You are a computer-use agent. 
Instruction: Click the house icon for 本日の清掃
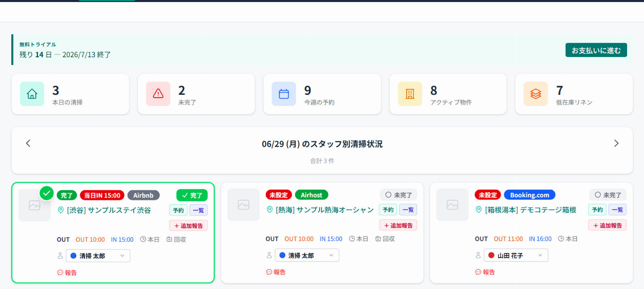point(32,94)
